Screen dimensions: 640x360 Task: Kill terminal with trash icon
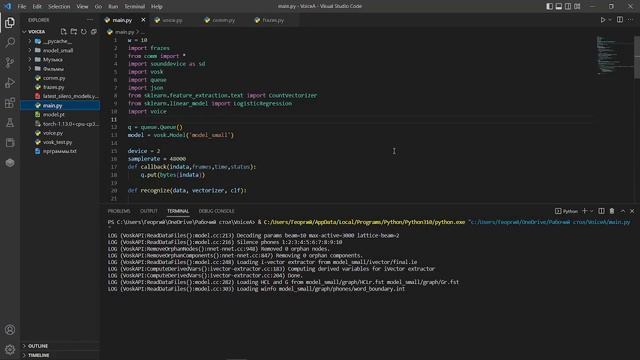pos(612,211)
